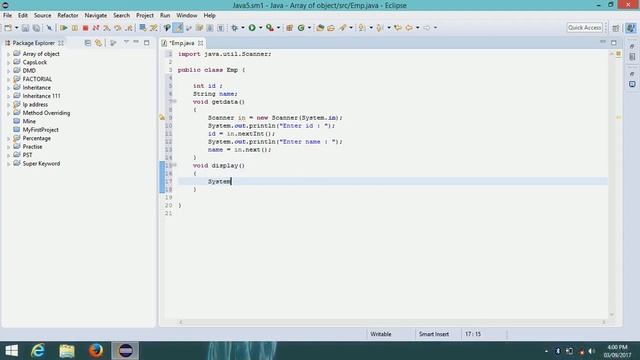This screenshot has height=360, width=640.
Task: Open the Project menu
Action: (145, 16)
